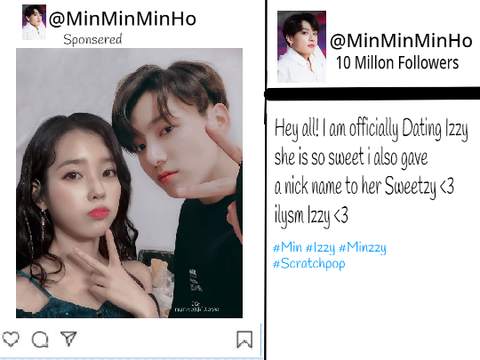The width and height of the screenshot is (480, 360).
Task: Open large profile avatar in right panel
Action: point(302,47)
